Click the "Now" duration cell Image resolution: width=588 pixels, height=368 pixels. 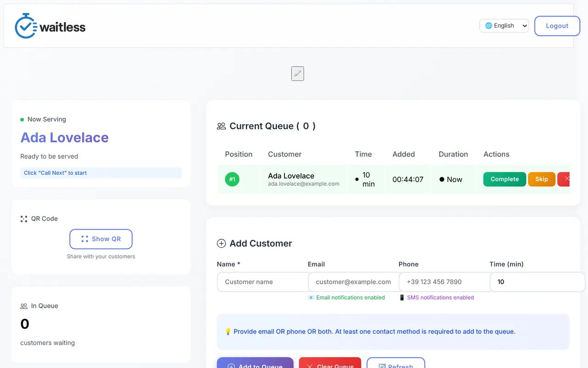(x=454, y=179)
